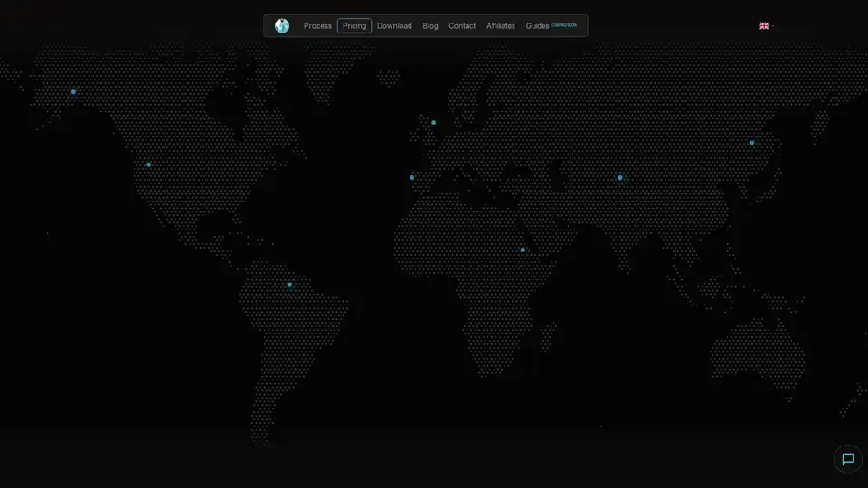Viewport: 868px width, 488px height.
Task: Go to the Pricing page
Action: coord(354,26)
